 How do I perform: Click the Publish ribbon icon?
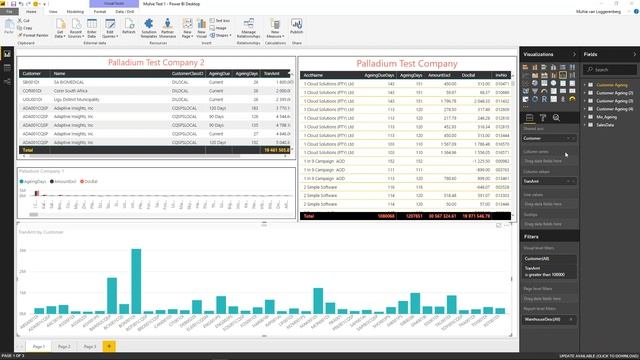(296, 26)
